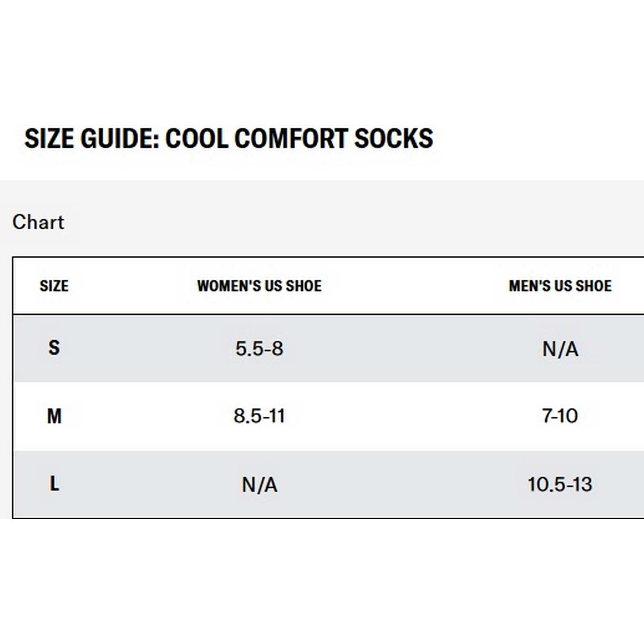644x644 pixels.
Task: Click the word COMFORT in the title
Action: (291, 138)
